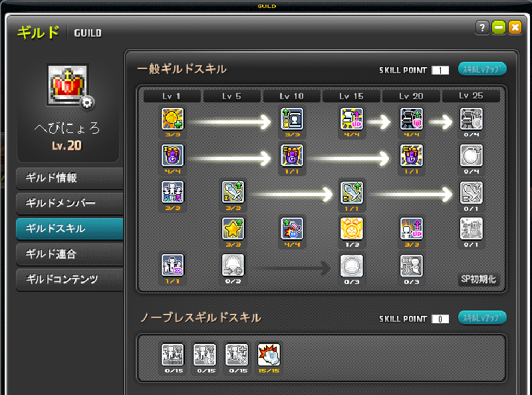The width and height of the screenshot is (532, 395).
Task: Click the sword and bomb skill showing 4/4
Action: click(x=293, y=229)
